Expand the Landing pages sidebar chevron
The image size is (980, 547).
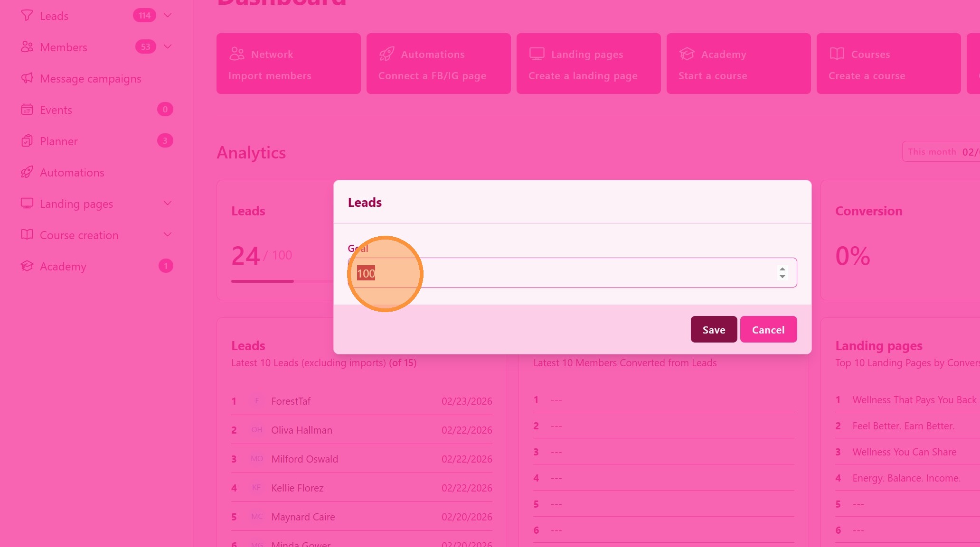[x=168, y=204]
